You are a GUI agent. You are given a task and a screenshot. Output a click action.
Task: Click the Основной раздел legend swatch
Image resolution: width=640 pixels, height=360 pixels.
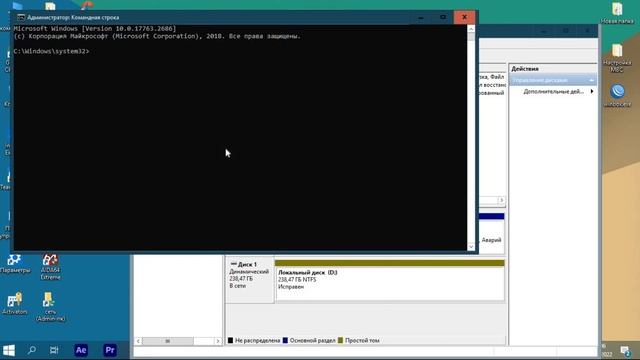point(285,340)
